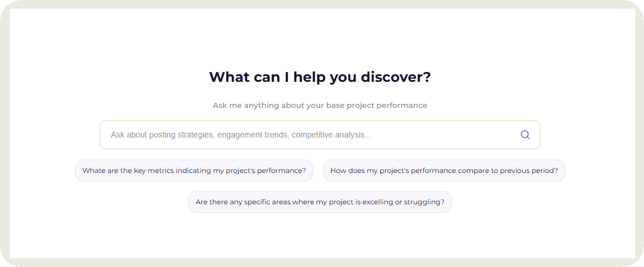The image size is (644, 267).
Task: Select the key metrics suggestion chip
Action: [x=194, y=171]
